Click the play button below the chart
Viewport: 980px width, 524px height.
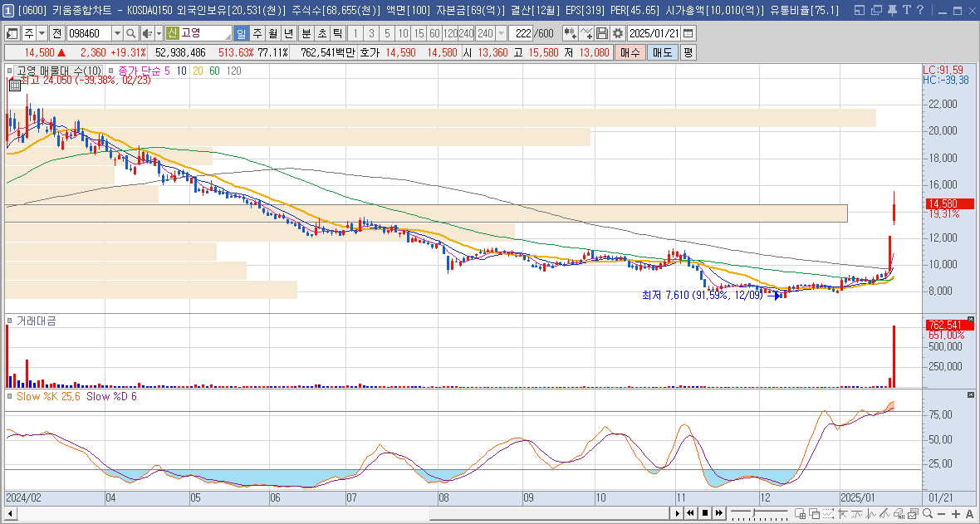(677, 513)
